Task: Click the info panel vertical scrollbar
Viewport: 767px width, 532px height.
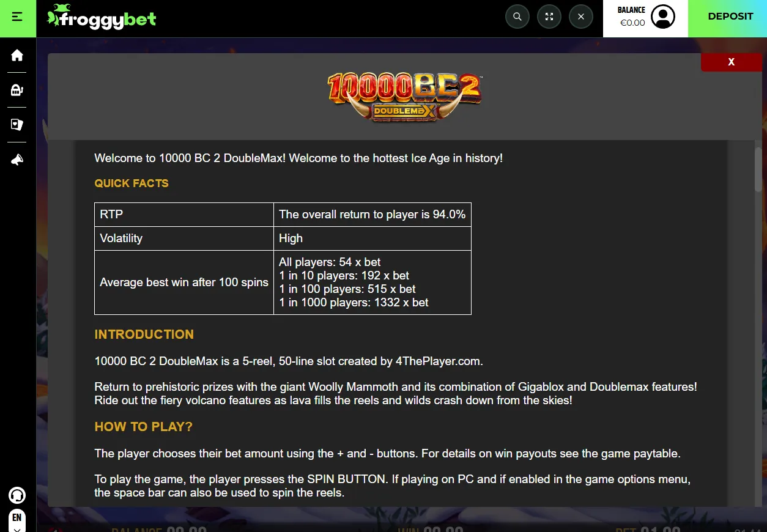Action: [x=758, y=170]
